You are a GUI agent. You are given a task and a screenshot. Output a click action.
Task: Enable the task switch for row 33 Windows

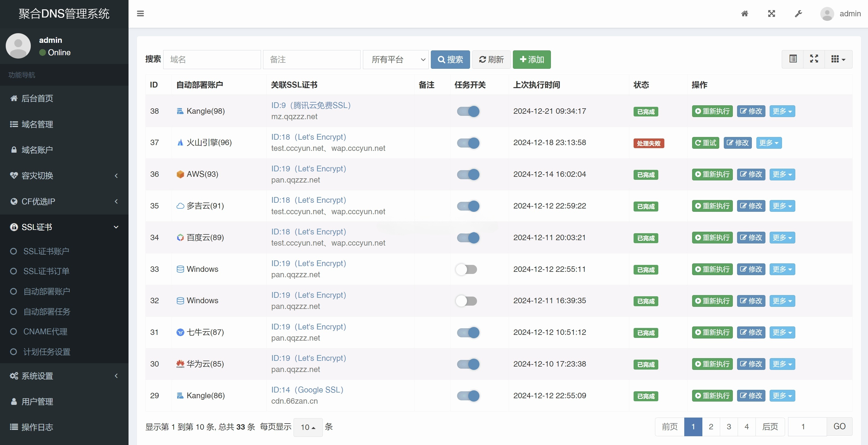pos(467,269)
